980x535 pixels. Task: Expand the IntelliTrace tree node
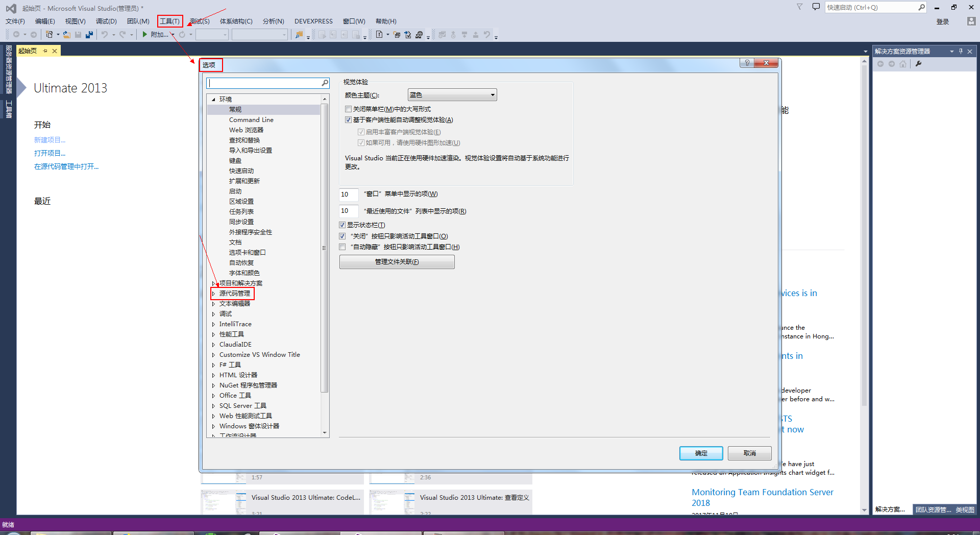[x=214, y=324]
